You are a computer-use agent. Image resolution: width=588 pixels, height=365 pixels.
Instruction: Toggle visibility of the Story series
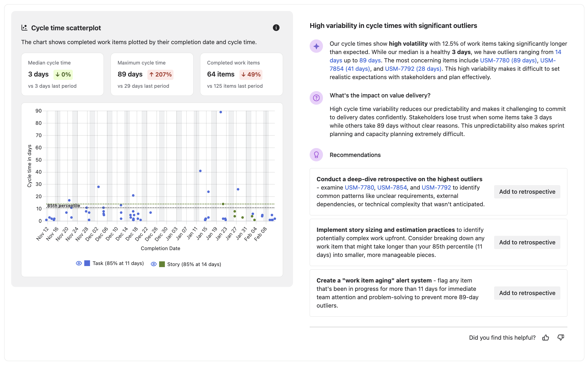point(153,264)
